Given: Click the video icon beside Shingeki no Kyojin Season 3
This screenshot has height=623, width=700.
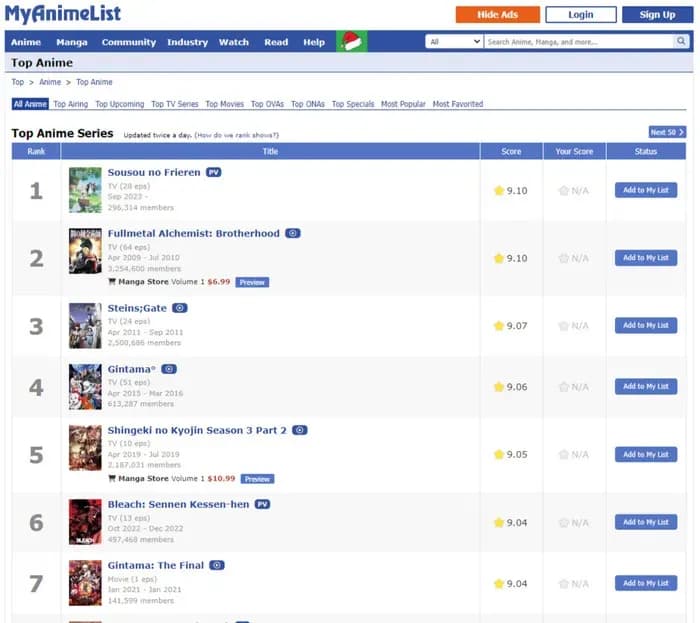Looking at the screenshot, I should [x=300, y=430].
